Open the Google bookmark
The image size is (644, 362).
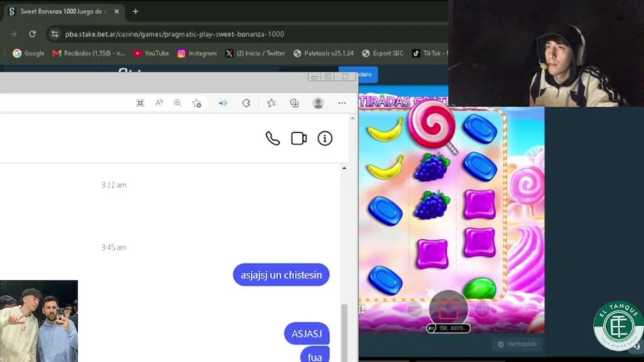point(29,53)
